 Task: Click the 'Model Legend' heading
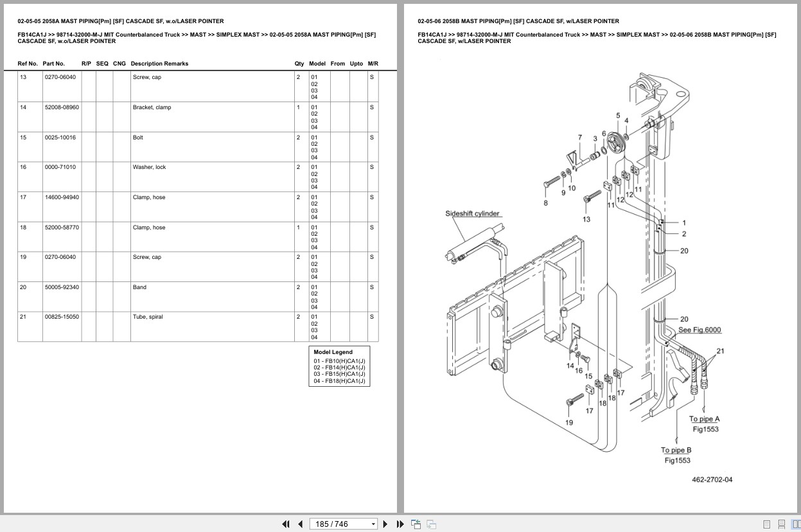tap(333, 352)
